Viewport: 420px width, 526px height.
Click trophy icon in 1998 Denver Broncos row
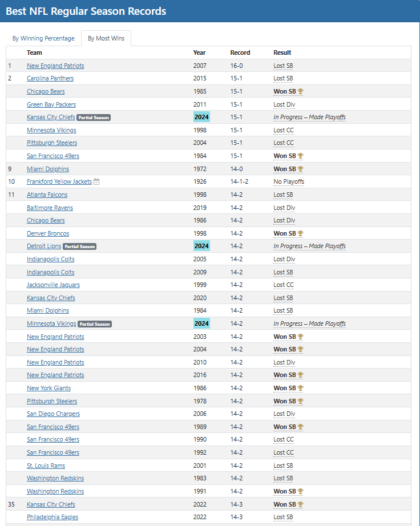coord(301,233)
